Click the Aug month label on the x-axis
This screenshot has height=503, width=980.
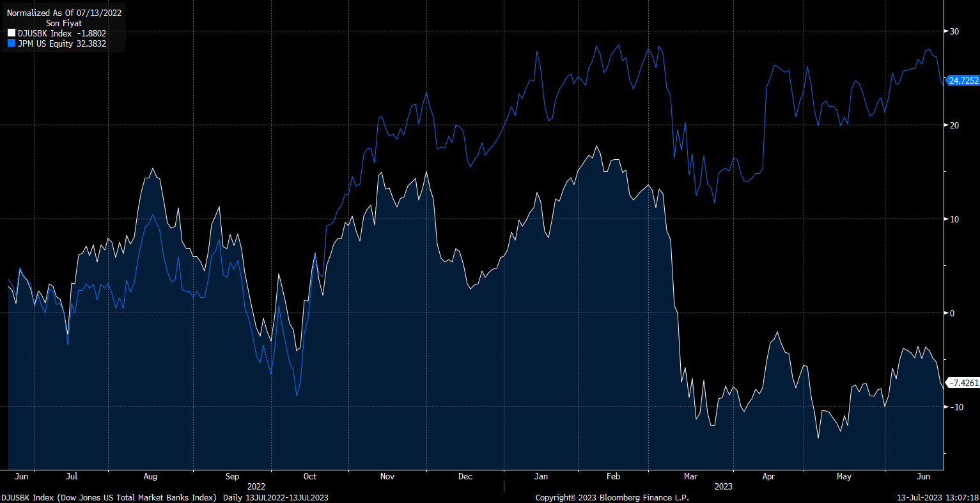click(x=150, y=476)
